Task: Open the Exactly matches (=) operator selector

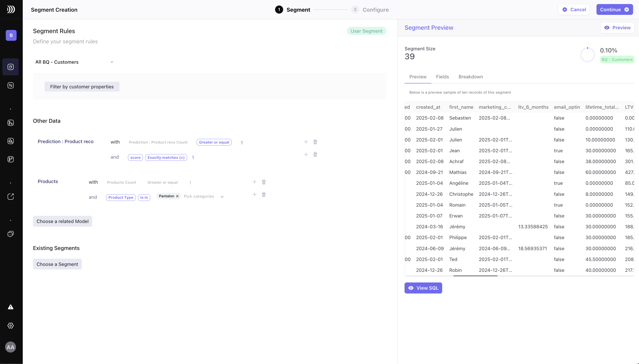Action: click(x=166, y=158)
